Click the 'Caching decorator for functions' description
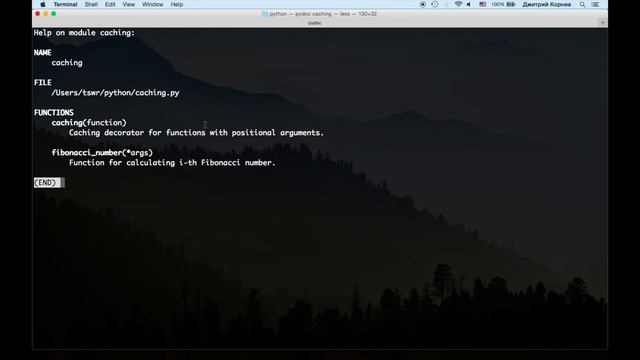640x360 pixels. pyautogui.click(x=196, y=133)
